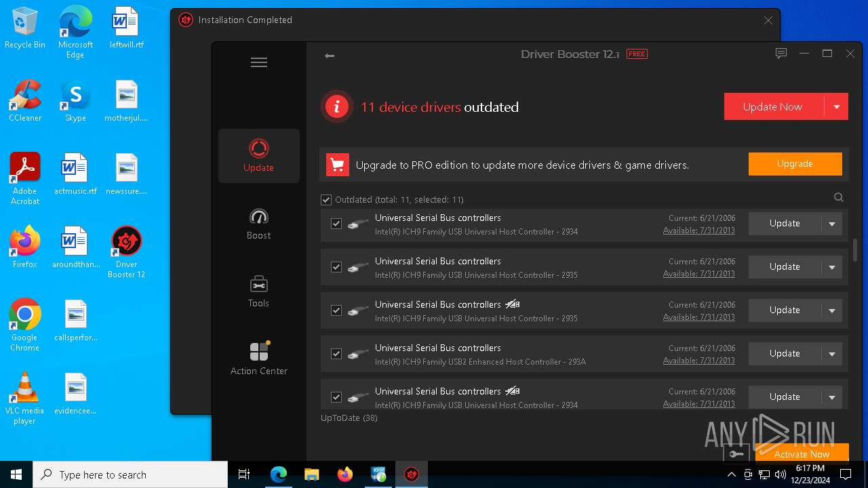Click the driver list scrollbar thumb
The image size is (868, 488).
pyautogui.click(x=855, y=249)
